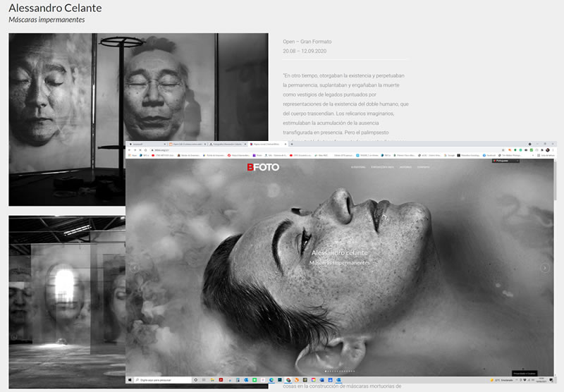Screen dimensions: 564x392
Task: Bookmark this page with the star icon
Action: point(503,150)
